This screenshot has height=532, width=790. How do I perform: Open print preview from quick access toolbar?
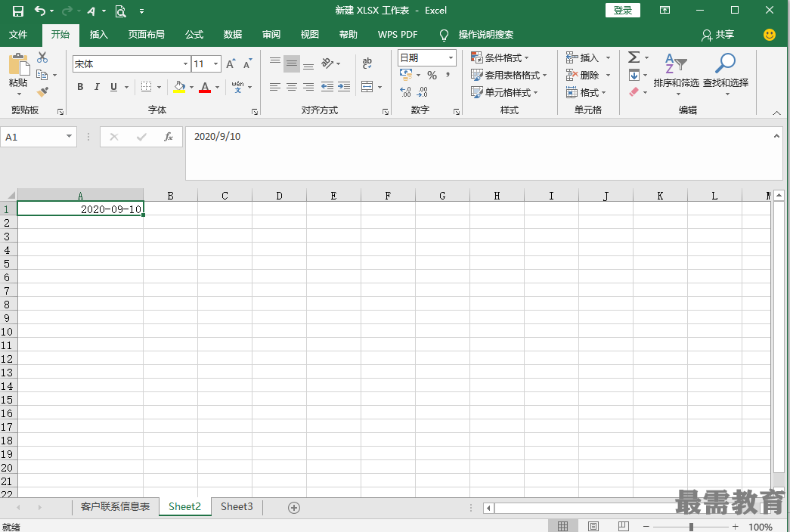point(120,11)
